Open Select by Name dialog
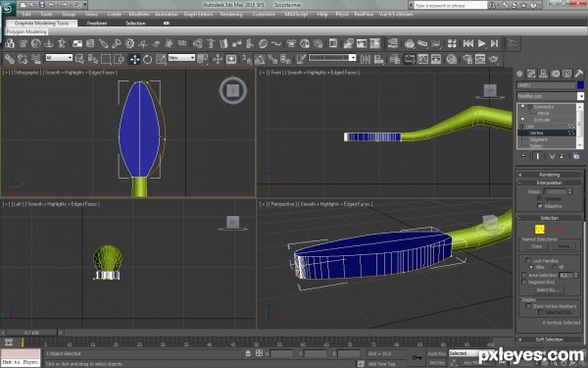 tap(93, 59)
